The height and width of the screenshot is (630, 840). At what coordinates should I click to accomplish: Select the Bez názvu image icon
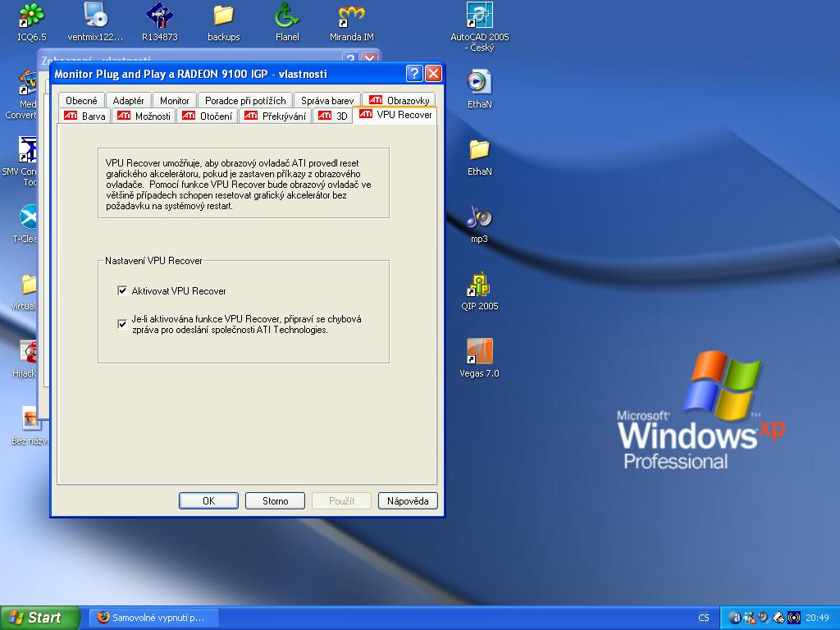click(x=30, y=426)
